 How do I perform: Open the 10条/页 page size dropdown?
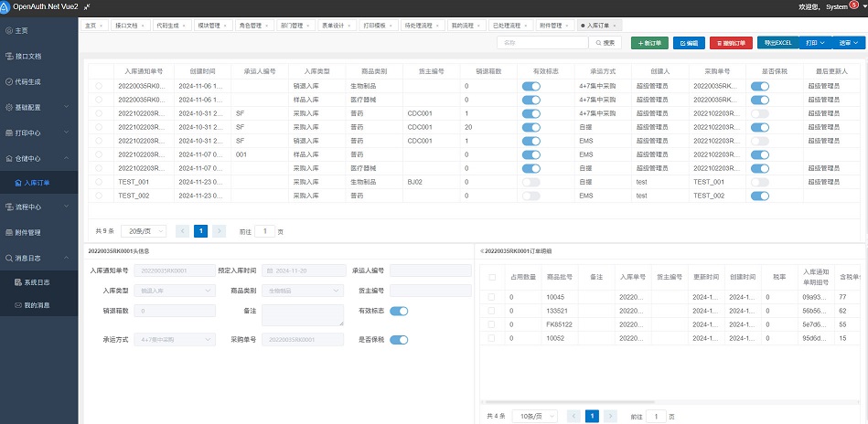[x=535, y=417]
